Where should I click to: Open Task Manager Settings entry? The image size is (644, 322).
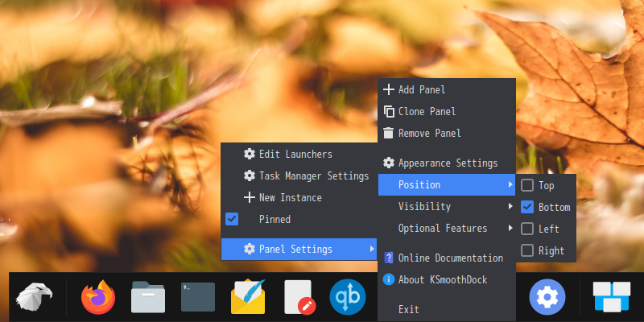[x=299, y=175]
